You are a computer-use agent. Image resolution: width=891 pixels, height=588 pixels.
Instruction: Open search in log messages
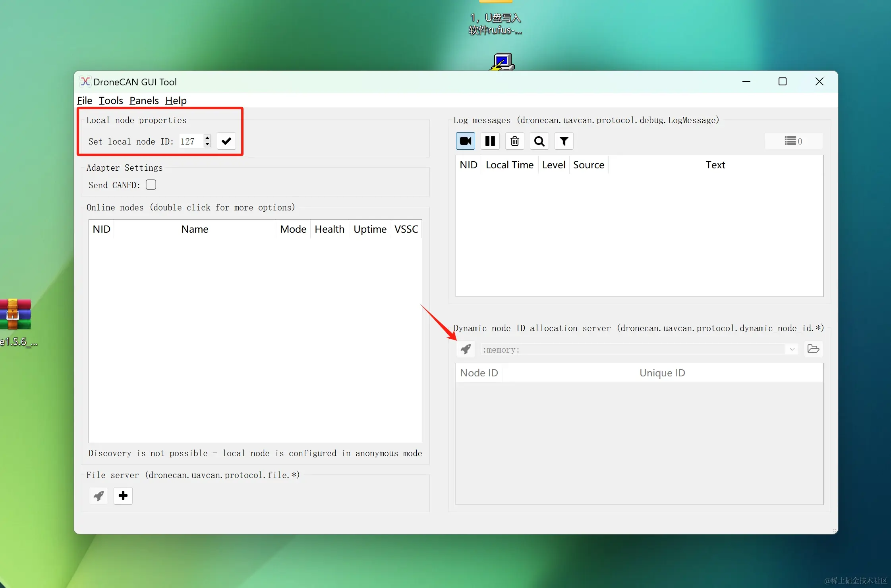(539, 141)
